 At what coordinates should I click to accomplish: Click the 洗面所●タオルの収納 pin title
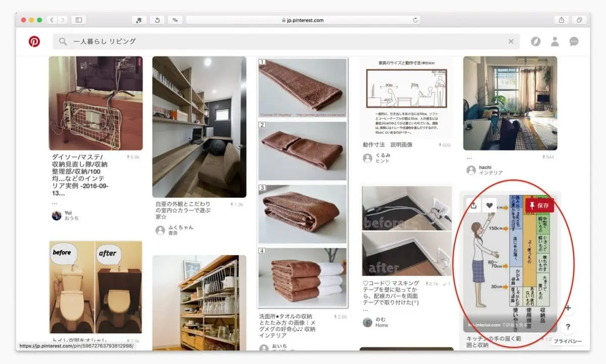(x=287, y=326)
